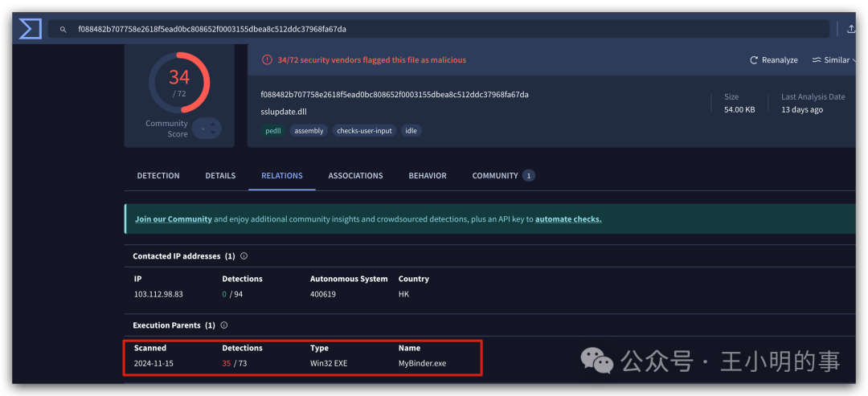Open the automate checks link

click(568, 219)
